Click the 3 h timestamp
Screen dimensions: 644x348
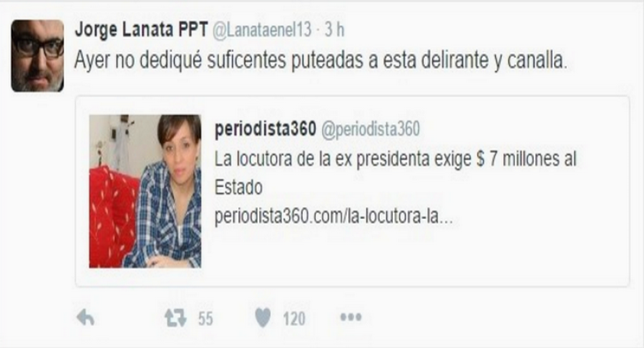(335, 30)
